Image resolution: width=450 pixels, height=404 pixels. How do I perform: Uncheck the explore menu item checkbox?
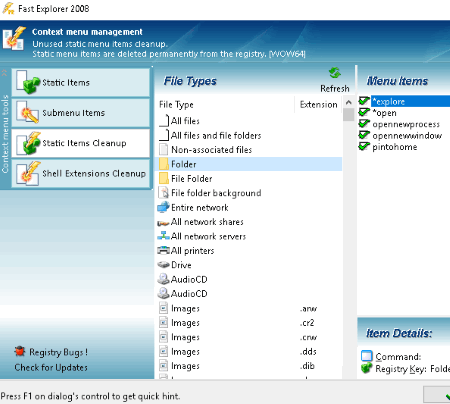pyautogui.click(x=364, y=101)
